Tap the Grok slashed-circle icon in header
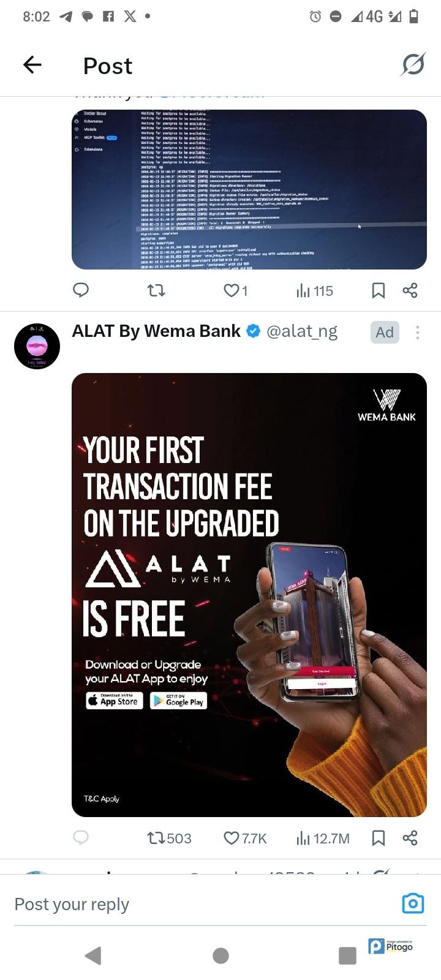The height and width of the screenshot is (980, 441). click(x=413, y=64)
